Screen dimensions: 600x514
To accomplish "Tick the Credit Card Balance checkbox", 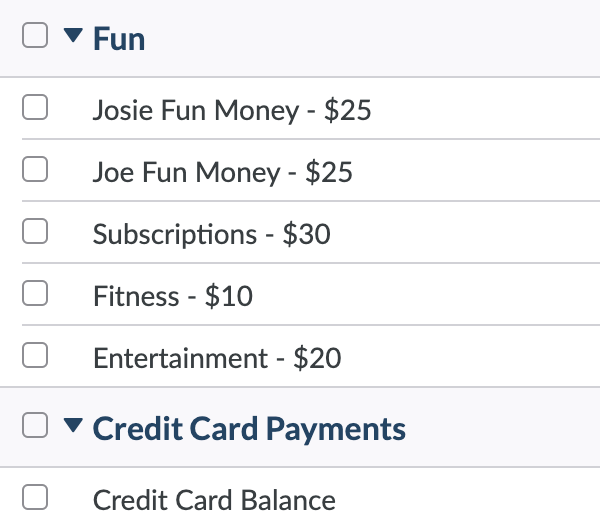I will tap(35, 497).
